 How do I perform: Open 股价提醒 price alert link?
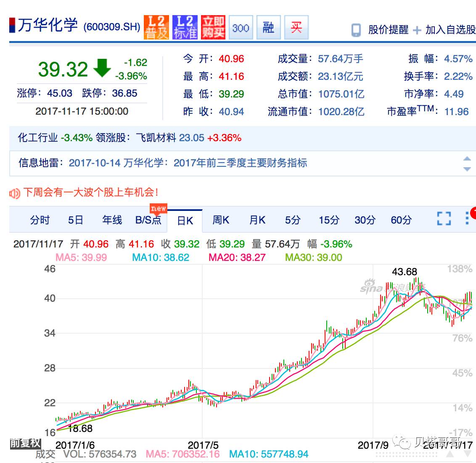(x=388, y=30)
